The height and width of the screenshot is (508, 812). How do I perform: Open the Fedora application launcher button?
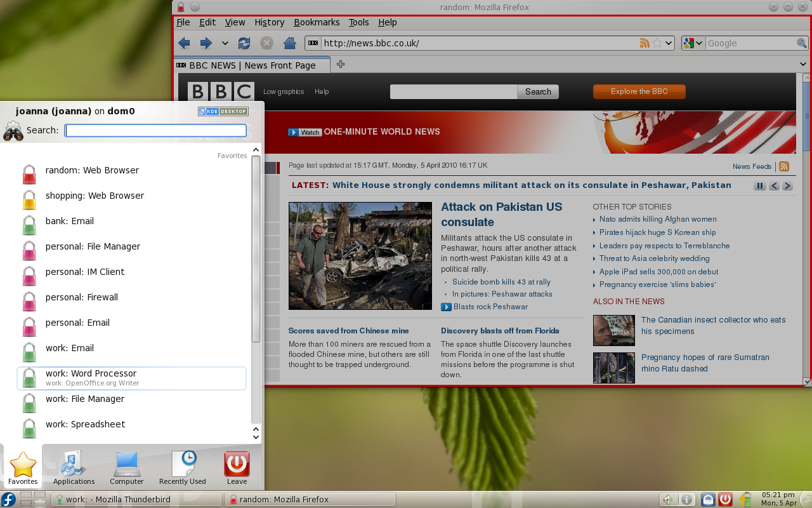[x=8, y=499]
